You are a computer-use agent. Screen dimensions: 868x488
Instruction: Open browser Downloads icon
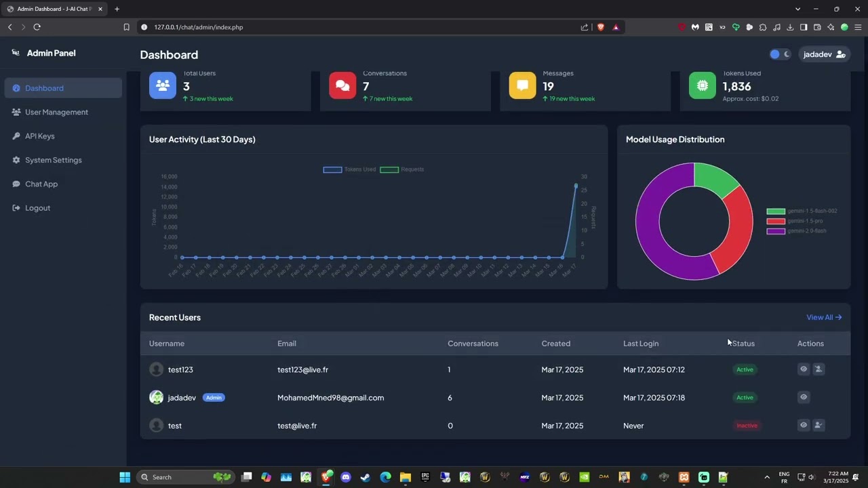[x=790, y=27]
